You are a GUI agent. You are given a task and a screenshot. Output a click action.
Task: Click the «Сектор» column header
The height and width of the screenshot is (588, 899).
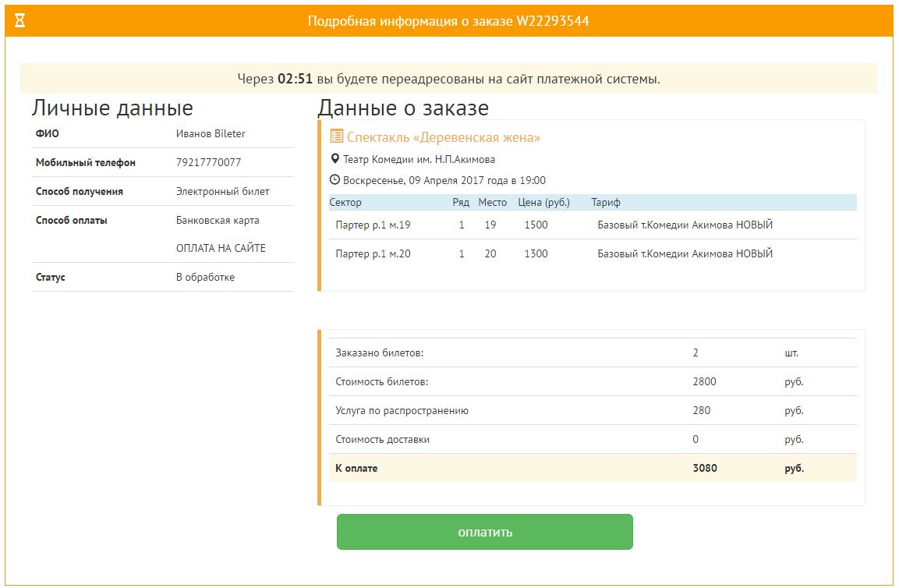[x=345, y=203]
